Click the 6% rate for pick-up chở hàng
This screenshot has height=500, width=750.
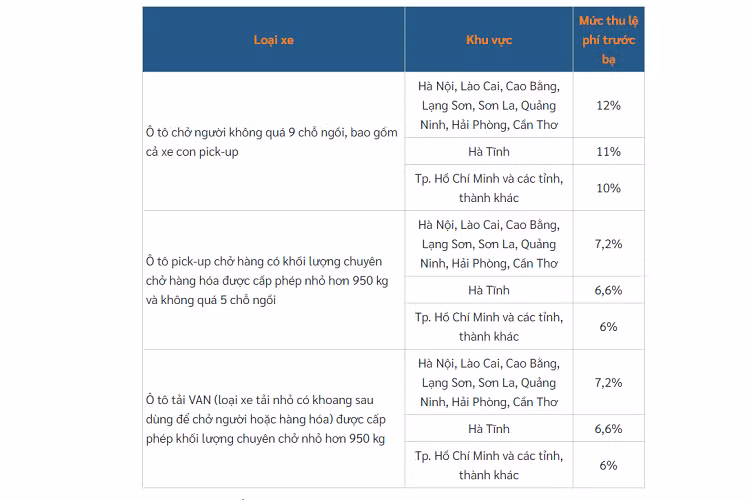point(609,327)
